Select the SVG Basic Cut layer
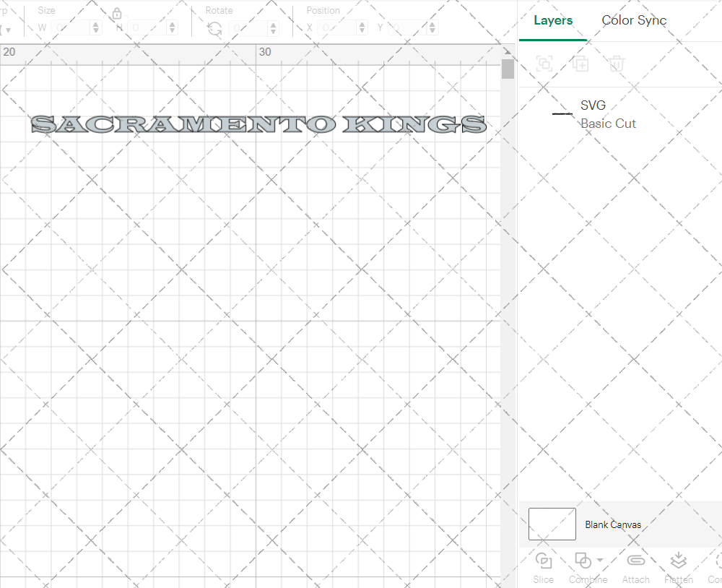Image resolution: width=722 pixels, height=588 pixels. [x=620, y=114]
